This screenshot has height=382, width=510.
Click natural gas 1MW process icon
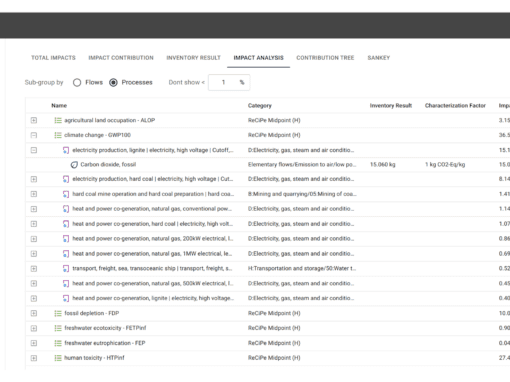[66, 254]
